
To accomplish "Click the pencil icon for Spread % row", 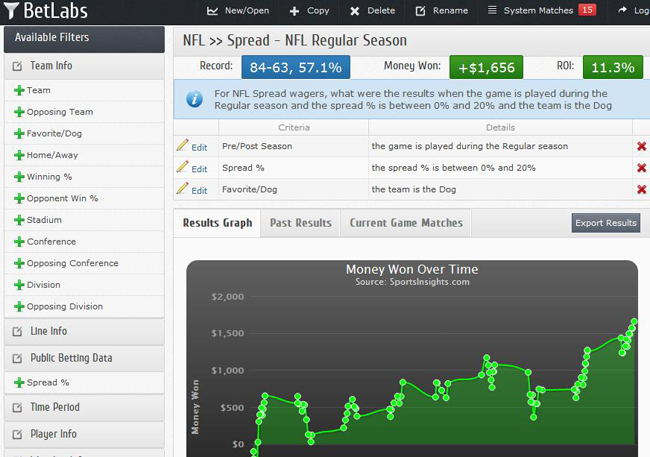I will click(182, 167).
